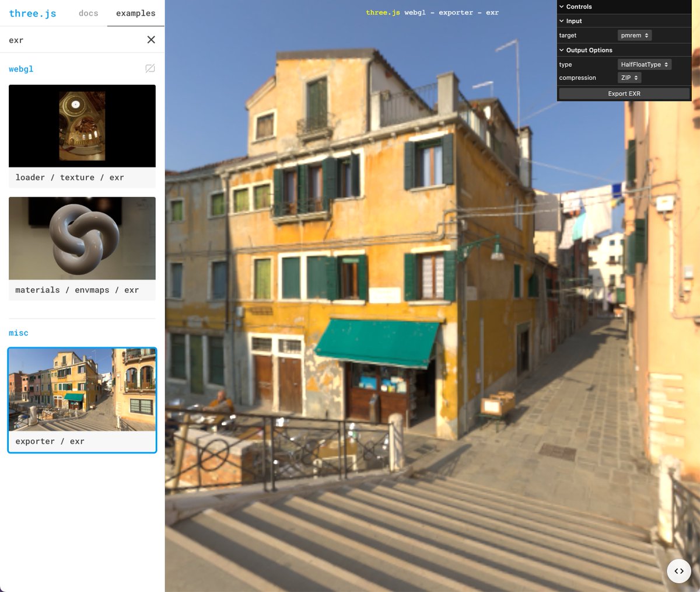Image resolution: width=700 pixels, height=592 pixels.
Task: Open the exporter / exr example thumbnail
Action: 82,390
